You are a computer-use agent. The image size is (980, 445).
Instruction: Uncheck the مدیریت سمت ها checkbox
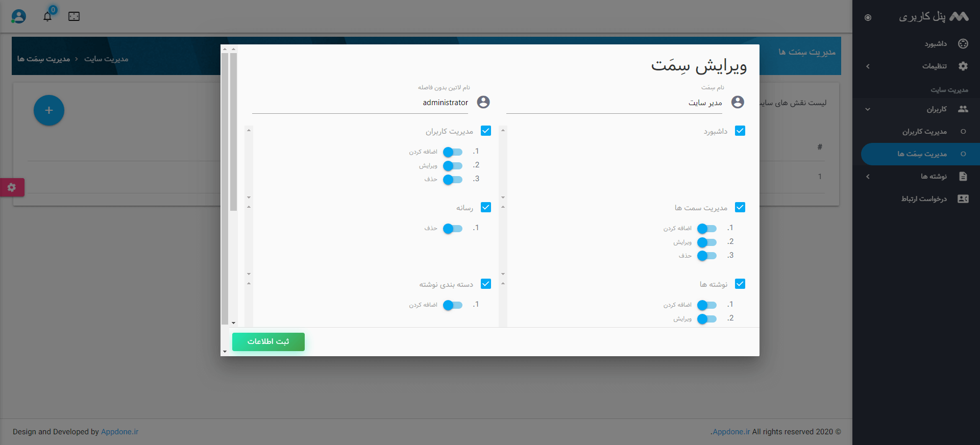[x=740, y=207]
